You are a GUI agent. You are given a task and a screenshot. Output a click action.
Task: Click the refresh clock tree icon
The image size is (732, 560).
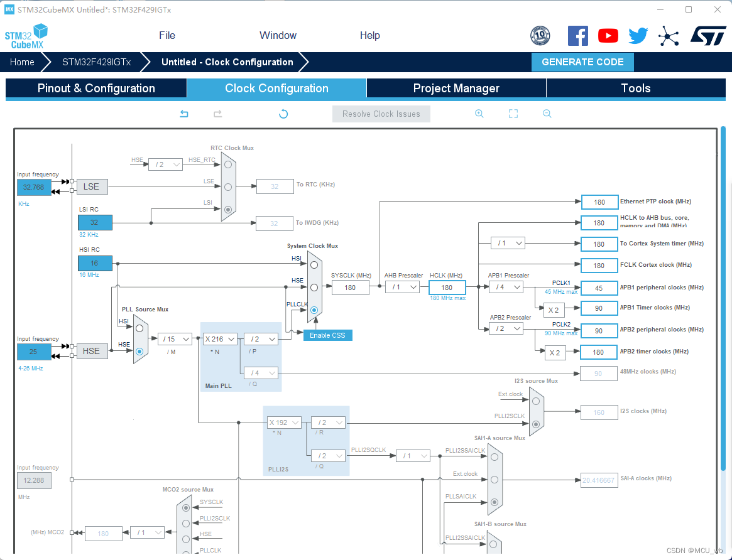(283, 114)
